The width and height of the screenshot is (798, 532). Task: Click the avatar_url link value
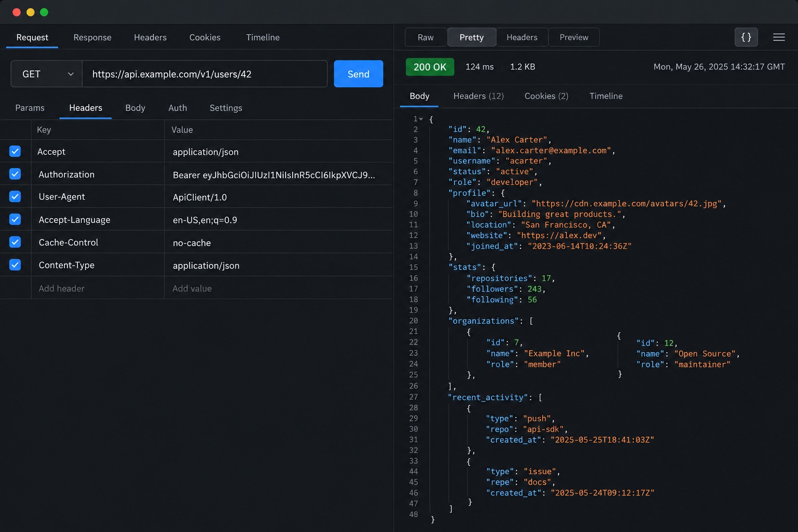[x=627, y=204]
